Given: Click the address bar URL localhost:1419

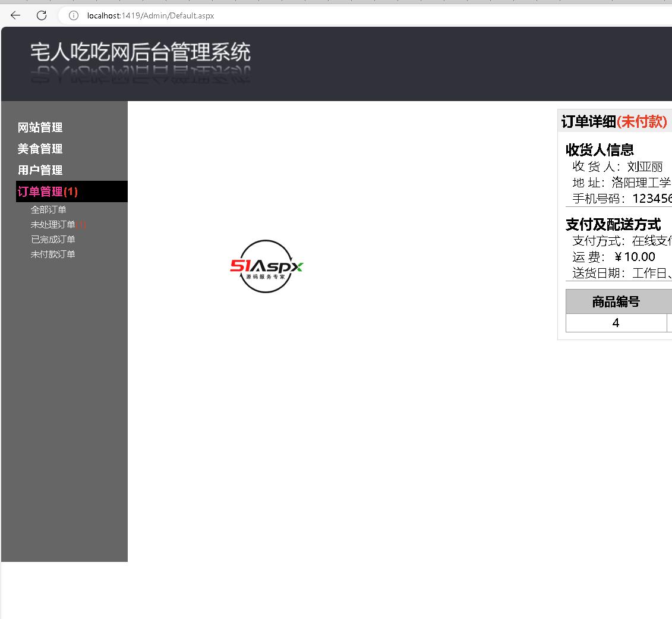Looking at the screenshot, I should (150, 15).
